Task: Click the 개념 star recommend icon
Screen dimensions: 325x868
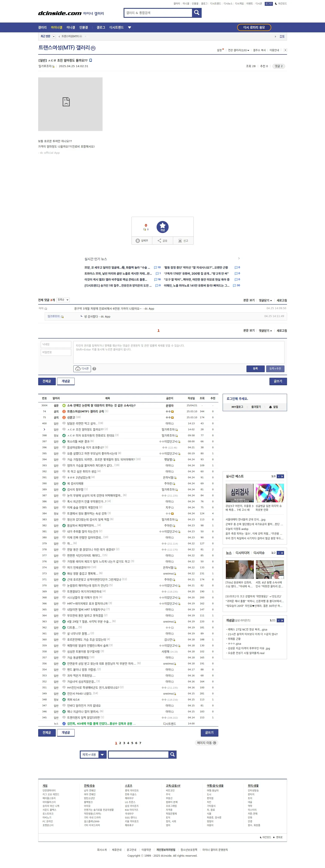Action: pos(163,227)
